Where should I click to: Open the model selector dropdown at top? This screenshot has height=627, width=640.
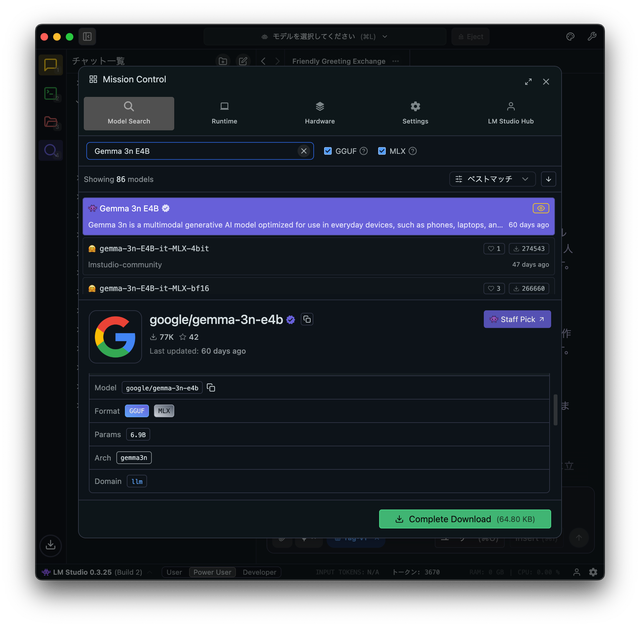point(323,37)
